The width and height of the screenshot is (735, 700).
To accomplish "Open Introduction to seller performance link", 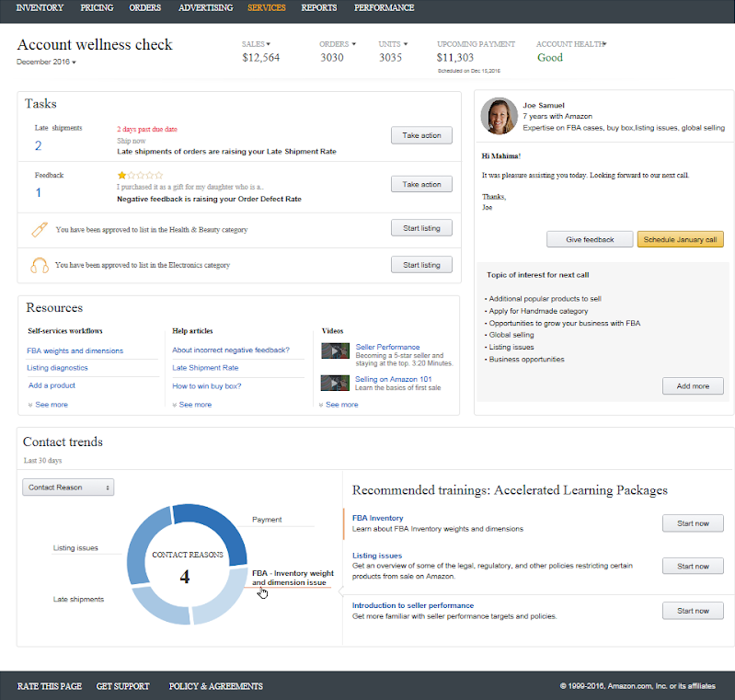I will pos(413,606).
